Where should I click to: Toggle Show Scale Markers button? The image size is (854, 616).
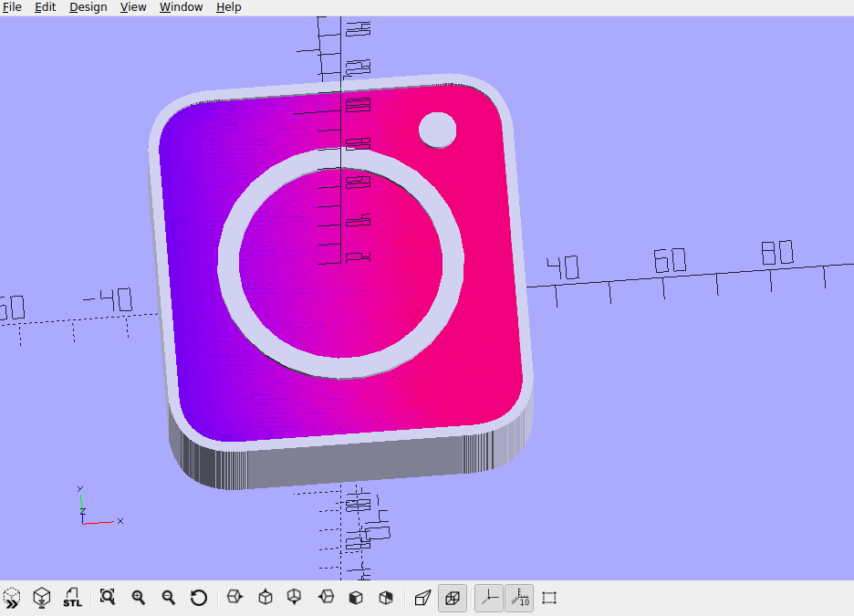tap(519, 598)
